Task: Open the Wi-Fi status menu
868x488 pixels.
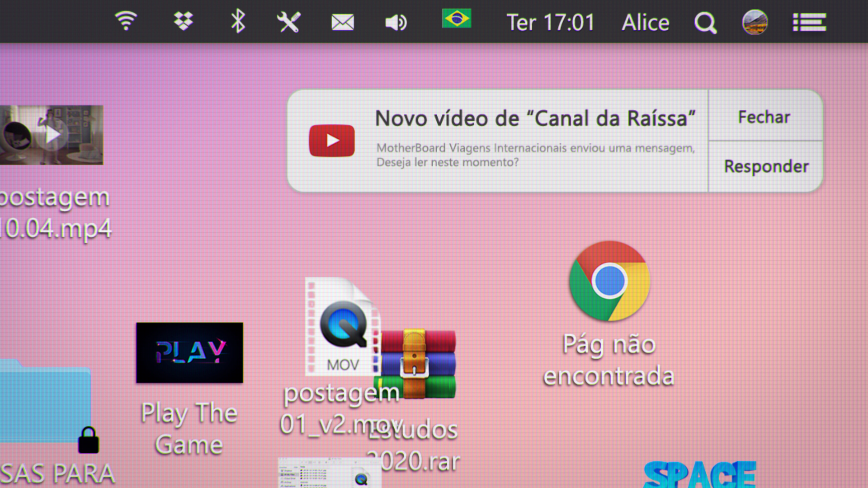Action: [126, 21]
